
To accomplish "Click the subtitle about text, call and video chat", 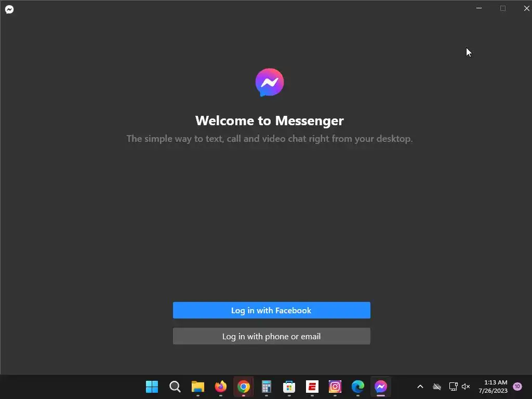I will [x=270, y=139].
